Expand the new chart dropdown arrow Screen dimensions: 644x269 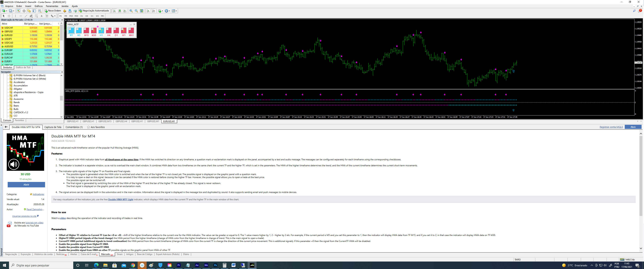click(7, 11)
